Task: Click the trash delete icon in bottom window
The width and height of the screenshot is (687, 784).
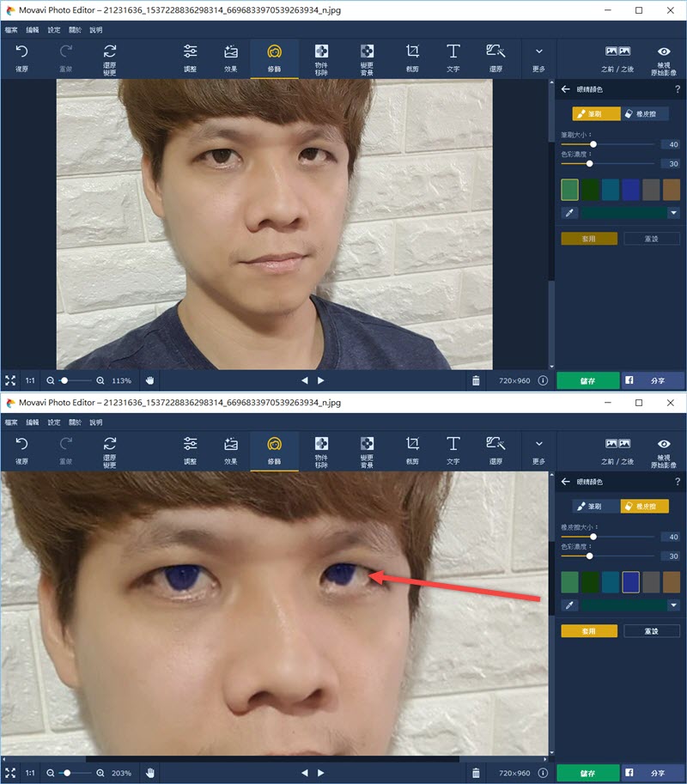Action: click(476, 773)
